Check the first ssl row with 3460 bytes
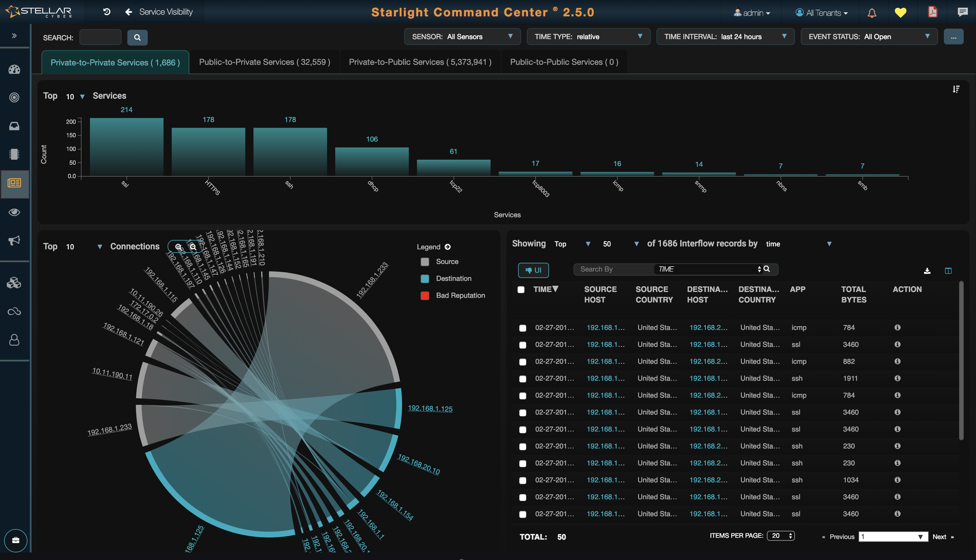 coord(522,345)
